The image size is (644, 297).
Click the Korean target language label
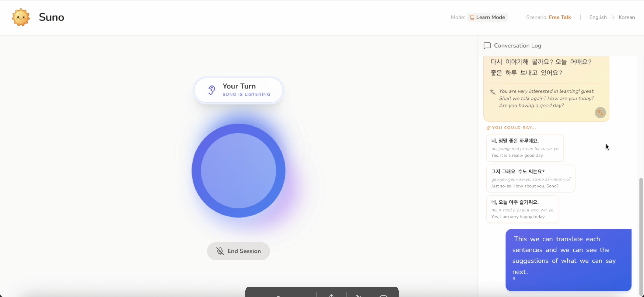pyautogui.click(x=627, y=17)
